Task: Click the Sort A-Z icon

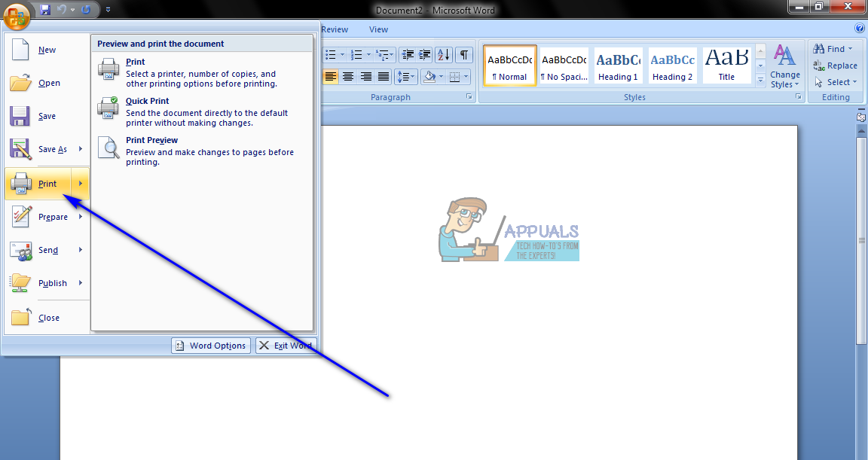Action: pyautogui.click(x=444, y=55)
